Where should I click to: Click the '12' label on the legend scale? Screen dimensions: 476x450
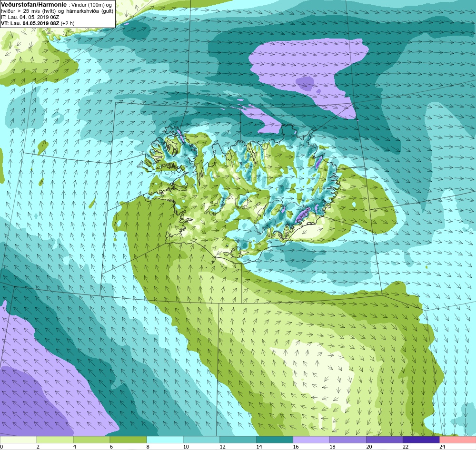click(222, 447)
